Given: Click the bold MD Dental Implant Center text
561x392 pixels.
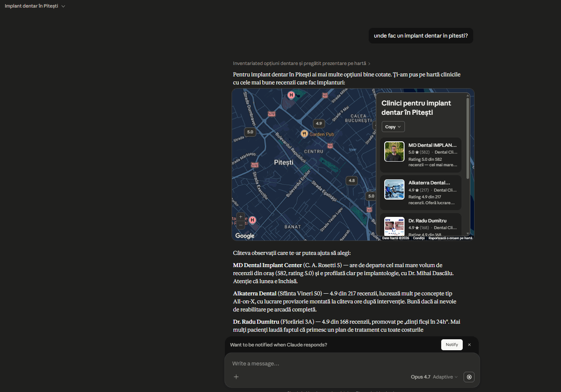Looking at the screenshot, I should (x=267, y=265).
